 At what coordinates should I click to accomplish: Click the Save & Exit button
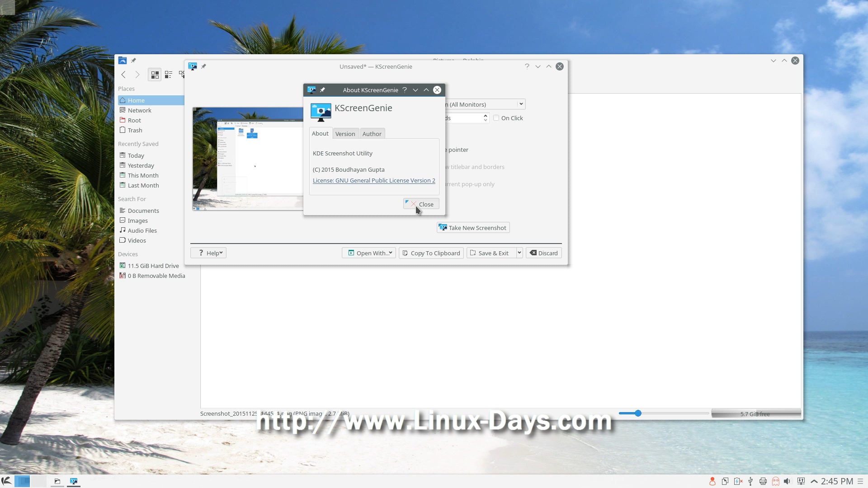point(491,253)
